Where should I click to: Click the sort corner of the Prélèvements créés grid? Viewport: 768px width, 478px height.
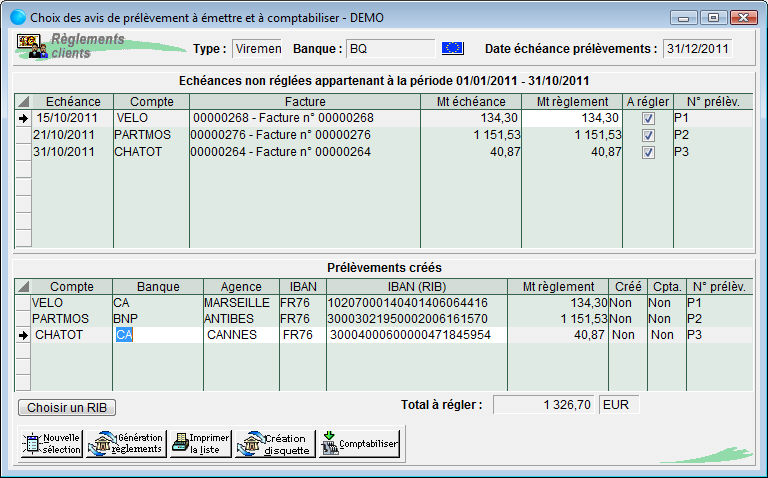tap(22, 287)
